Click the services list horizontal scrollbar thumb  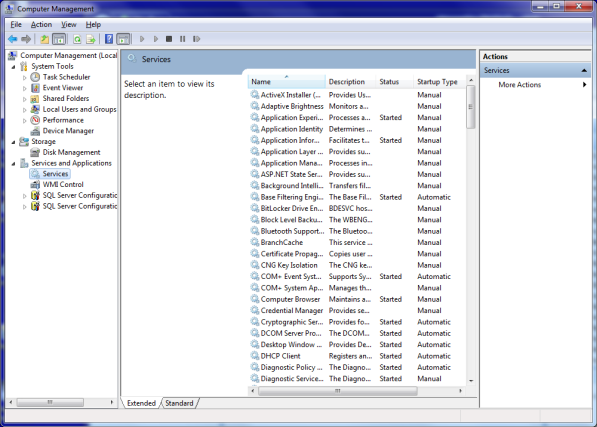point(338,391)
